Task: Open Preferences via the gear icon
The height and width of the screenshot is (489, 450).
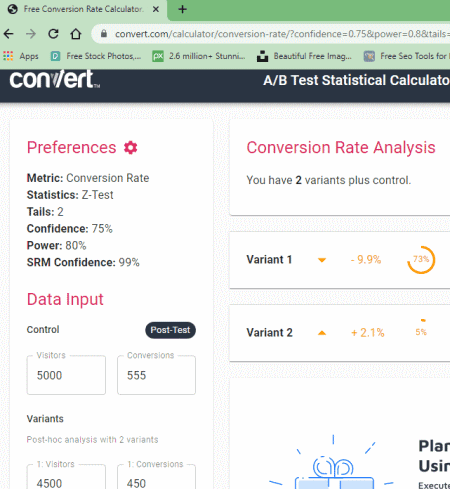Action: tap(131, 147)
